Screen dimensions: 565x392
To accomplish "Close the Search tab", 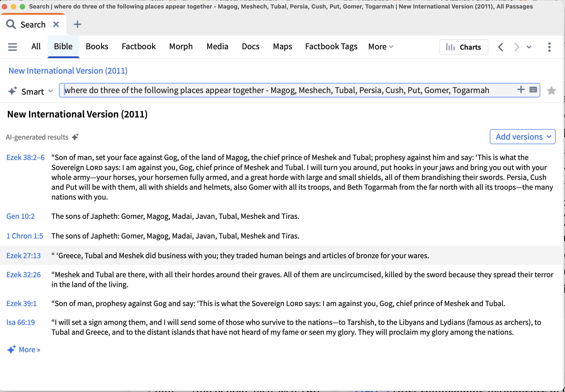I will coord(56,24).
